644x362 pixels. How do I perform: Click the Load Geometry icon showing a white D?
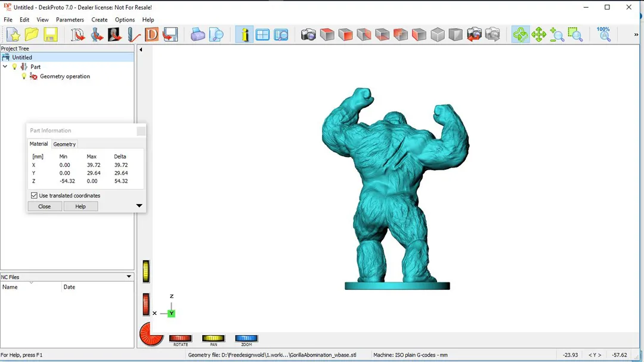pyautogui.click(x=77, y=35)
